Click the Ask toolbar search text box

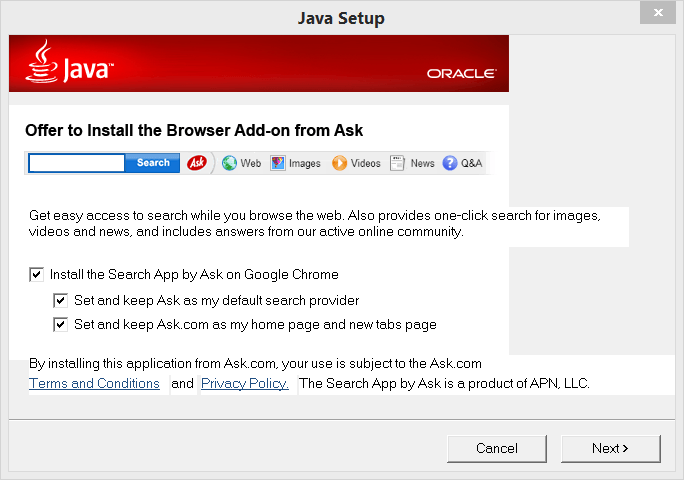pos(76,163)
